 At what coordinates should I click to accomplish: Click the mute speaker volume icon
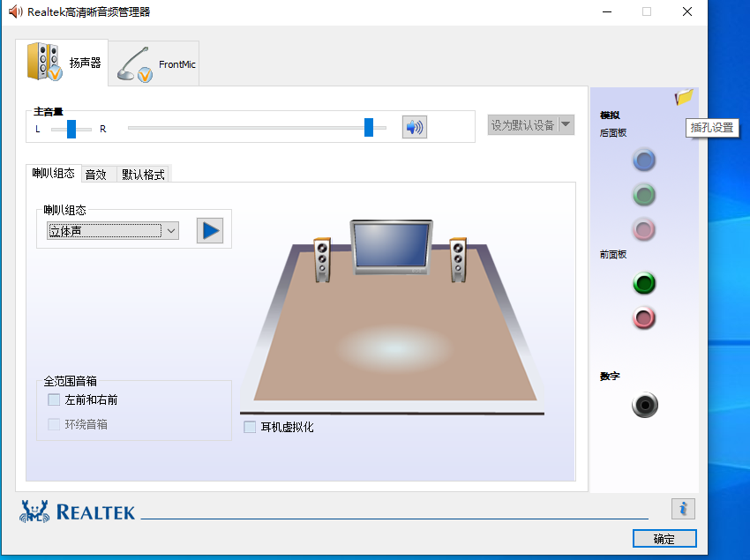click(414, 128)
